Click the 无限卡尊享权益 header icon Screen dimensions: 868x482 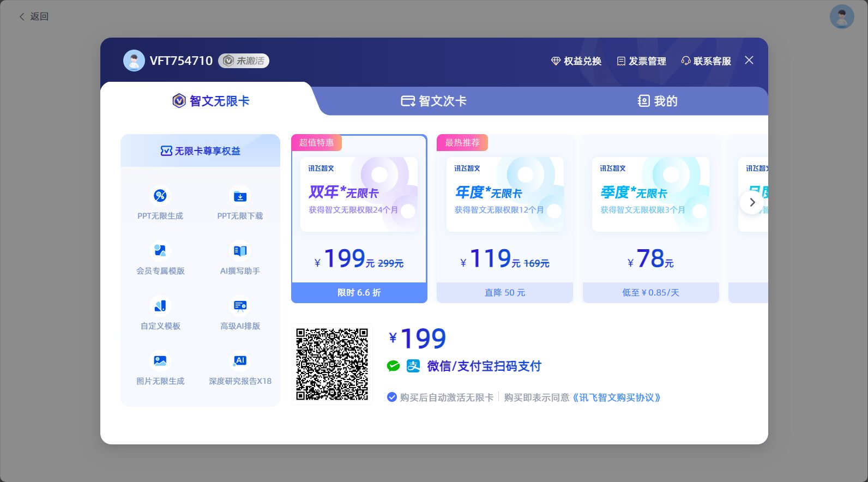166,151
